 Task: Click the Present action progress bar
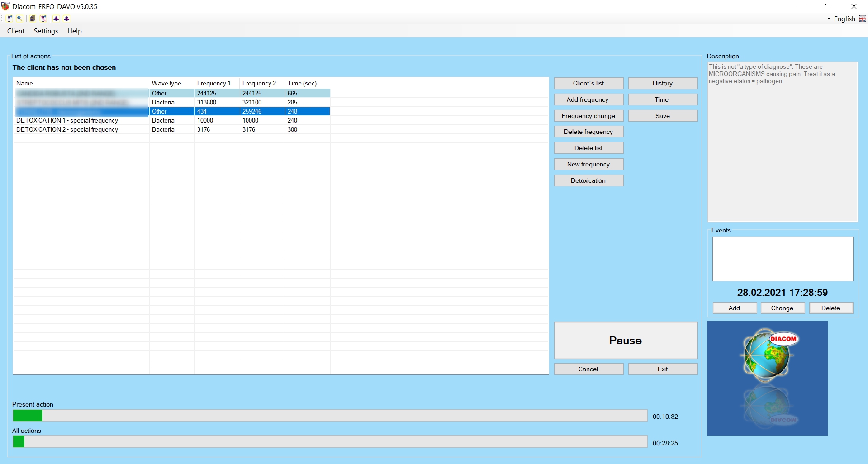(x=330, y=416)
